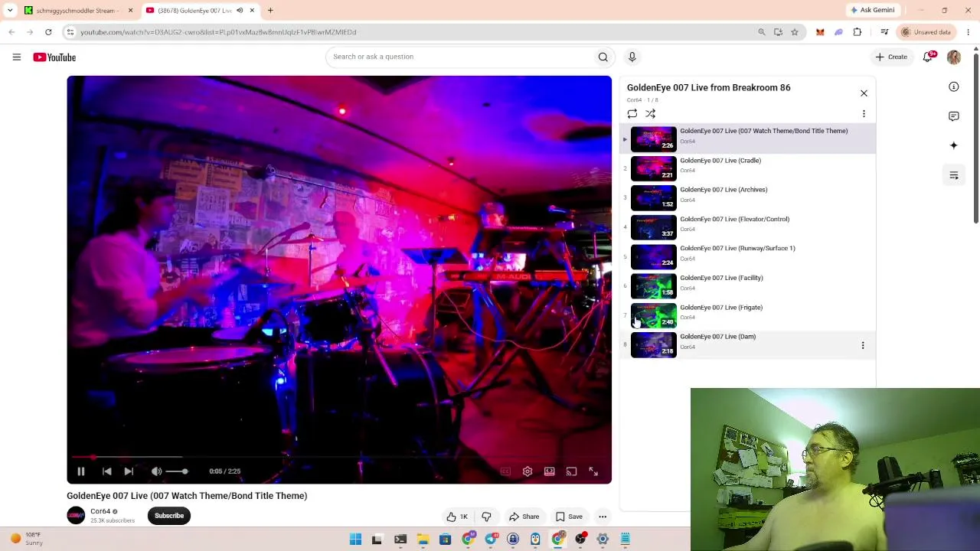Open the Windows Start menu
This screenshot has height=551, width=980.
(355, 540)
